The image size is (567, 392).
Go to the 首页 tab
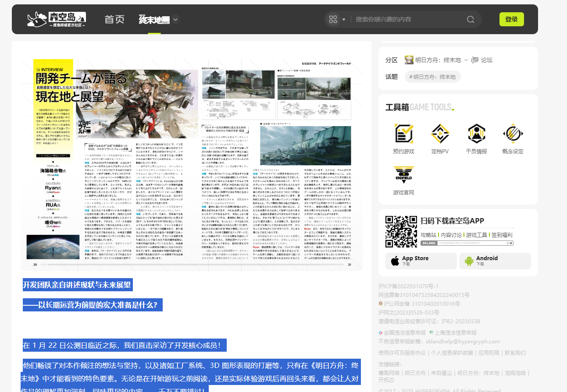tap(114, 19)
